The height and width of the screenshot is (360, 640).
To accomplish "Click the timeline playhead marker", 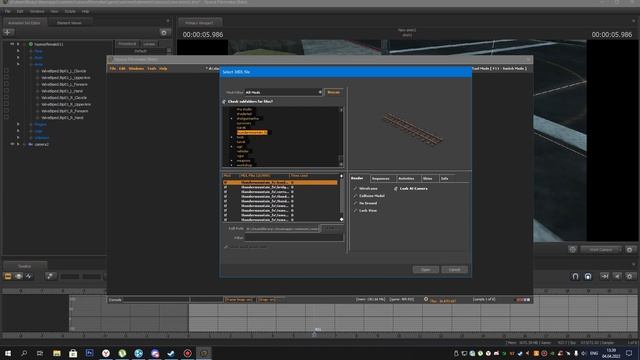I will coord(314,334).
